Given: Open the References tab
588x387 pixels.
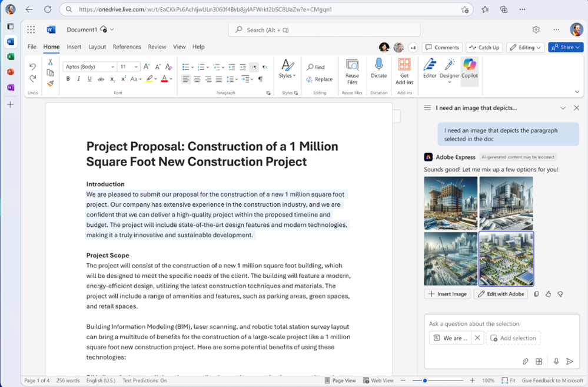Looking at the screenshot, I should coord(127,47).
